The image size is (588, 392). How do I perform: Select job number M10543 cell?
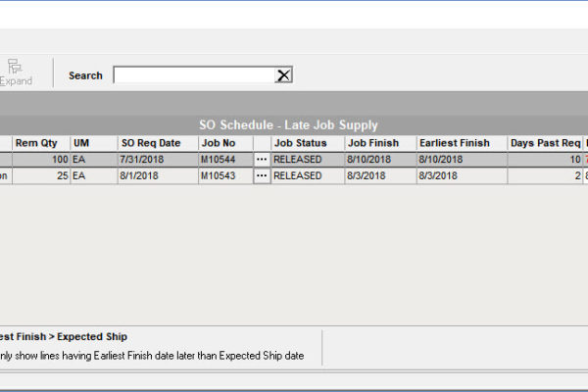point(225,176)
